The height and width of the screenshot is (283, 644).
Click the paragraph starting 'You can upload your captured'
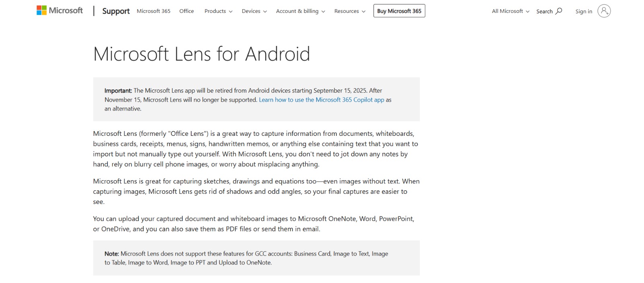[x=254, y=224]
